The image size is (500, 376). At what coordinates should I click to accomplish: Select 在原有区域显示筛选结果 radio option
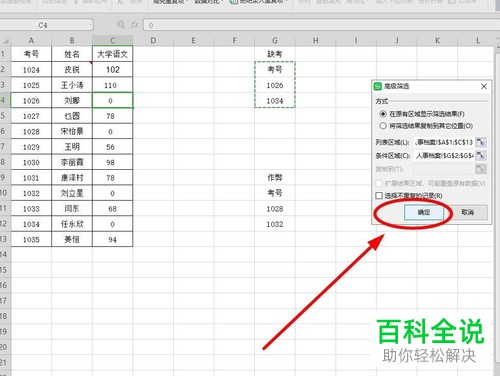(383, 114)
